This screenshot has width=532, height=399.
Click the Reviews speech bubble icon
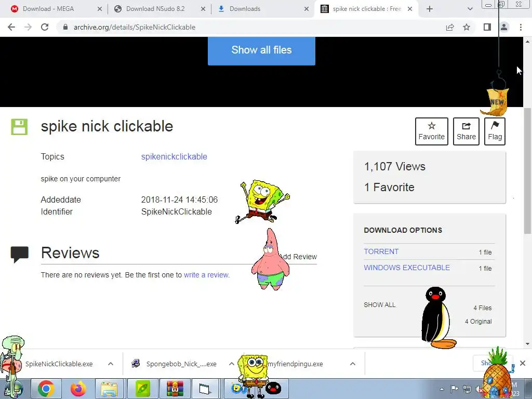click(20, 255)
